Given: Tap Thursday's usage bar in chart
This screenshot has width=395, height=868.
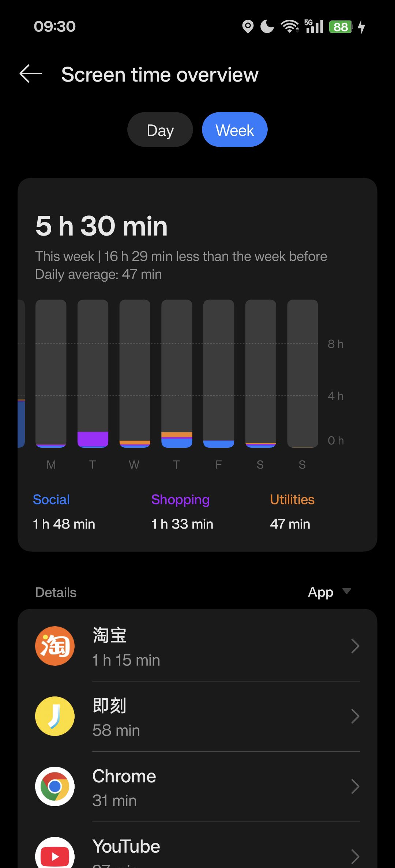Looking at the screenshot, I should coord(177,440).
